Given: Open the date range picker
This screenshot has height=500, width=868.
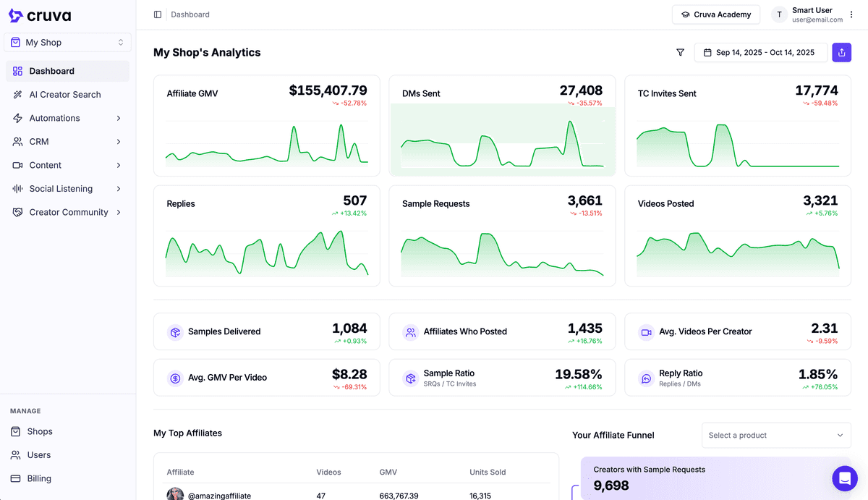Looking at the screenshot, I should coord(760,53).
